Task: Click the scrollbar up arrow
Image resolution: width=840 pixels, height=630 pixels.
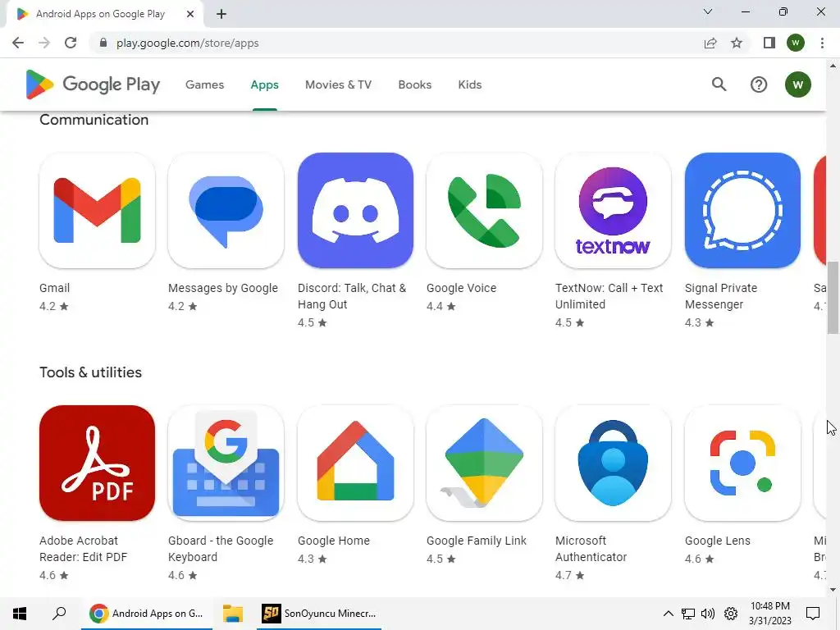Action: [x=833, y=66]
